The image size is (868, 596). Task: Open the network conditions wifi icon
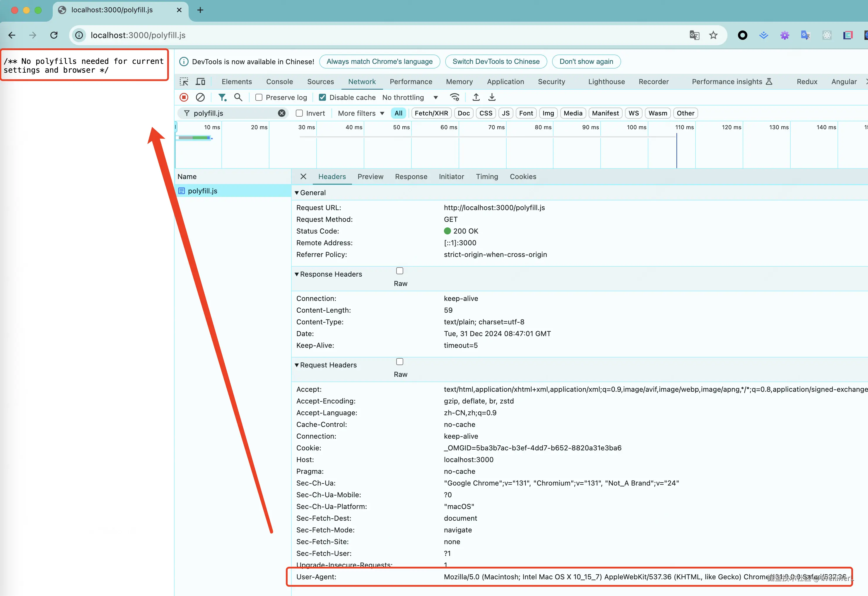coord(454,98)
